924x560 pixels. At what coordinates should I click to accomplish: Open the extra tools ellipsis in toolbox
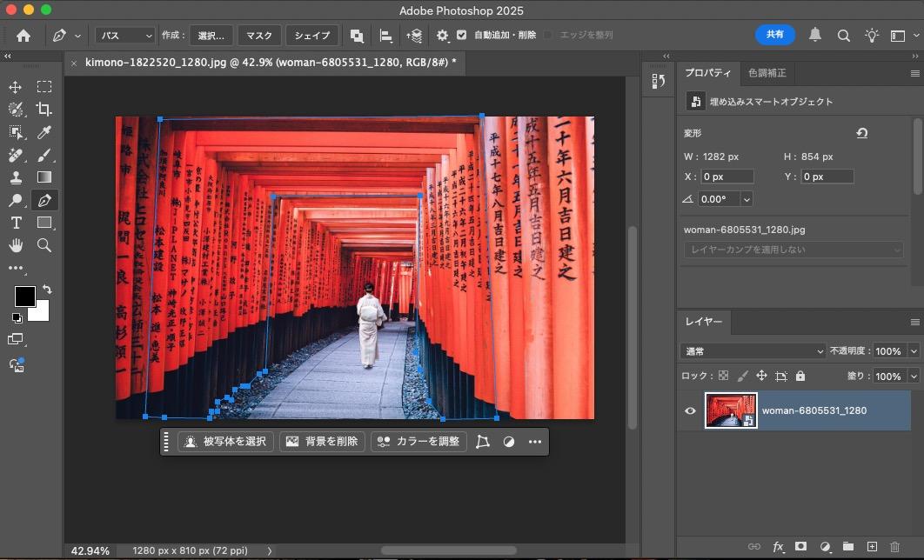16,268
